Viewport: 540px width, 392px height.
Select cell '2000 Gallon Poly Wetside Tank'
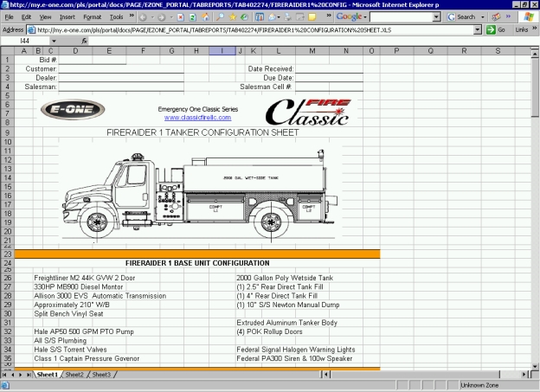point(285,278)
